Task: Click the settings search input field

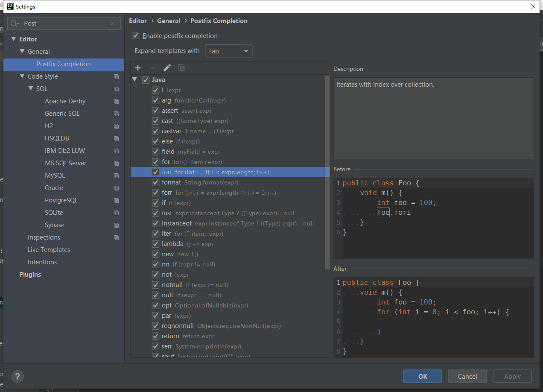Action: coord(64,23)
